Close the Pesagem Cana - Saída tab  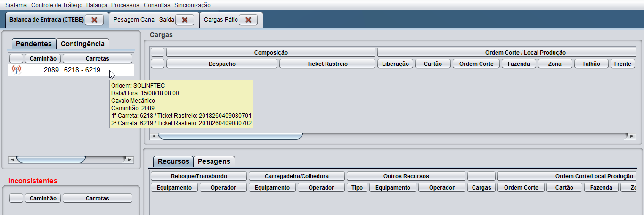click(185, 20)
